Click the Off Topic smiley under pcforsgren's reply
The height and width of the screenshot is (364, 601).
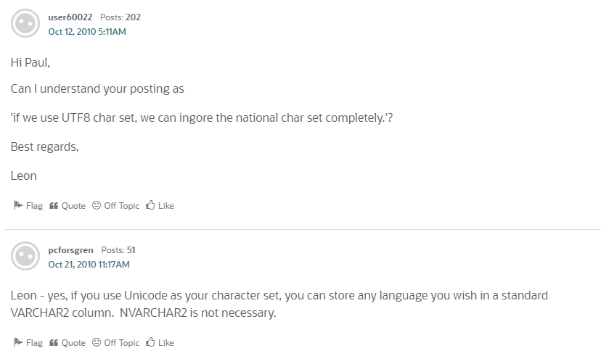pos(97,343)
